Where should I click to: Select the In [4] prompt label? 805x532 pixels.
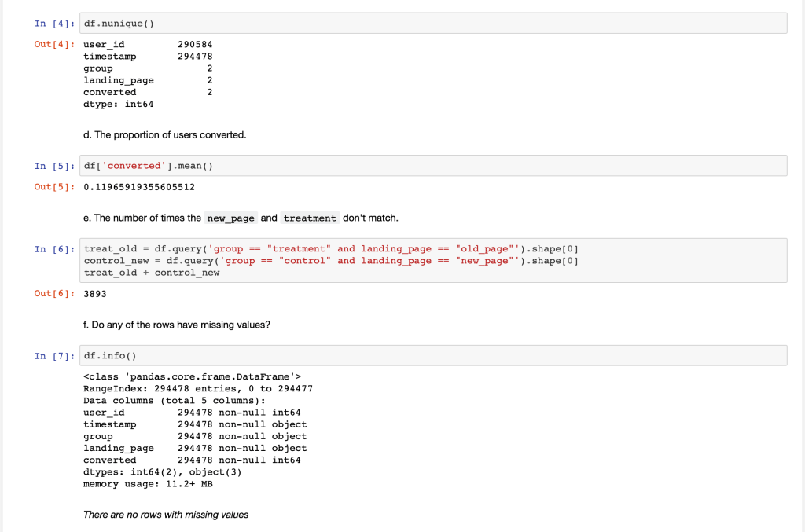coord(51,24)
